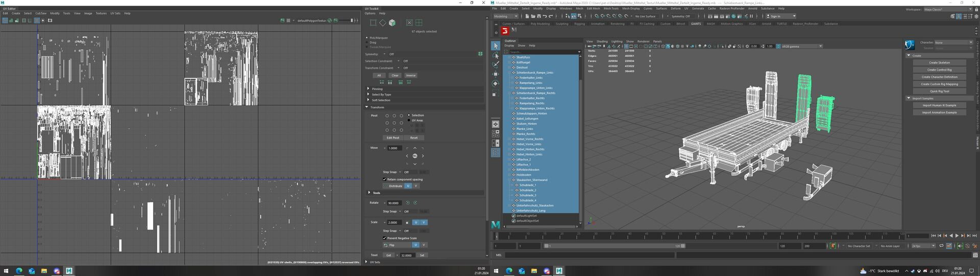
Task: Choose the Paint Selection tool
Action: point(496,65)
